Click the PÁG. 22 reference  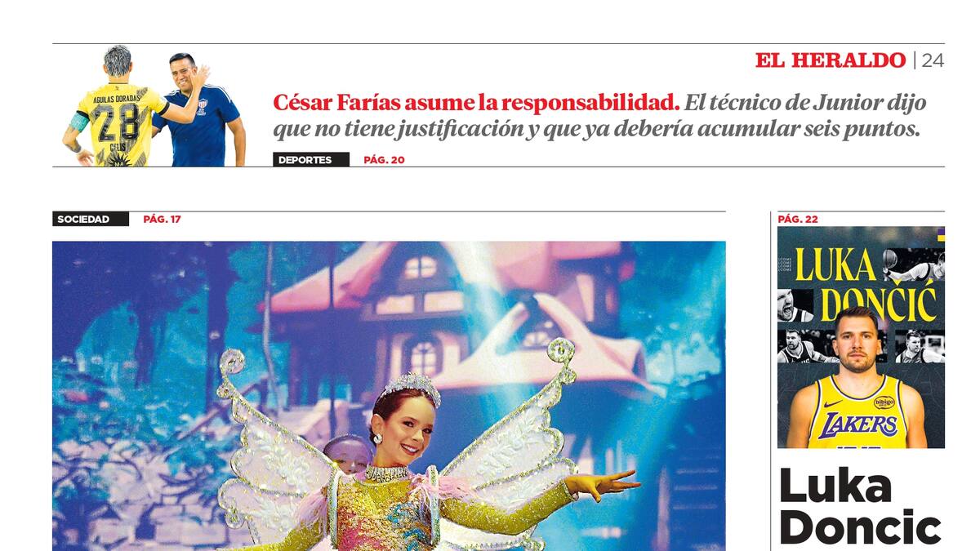pos(798,220)
